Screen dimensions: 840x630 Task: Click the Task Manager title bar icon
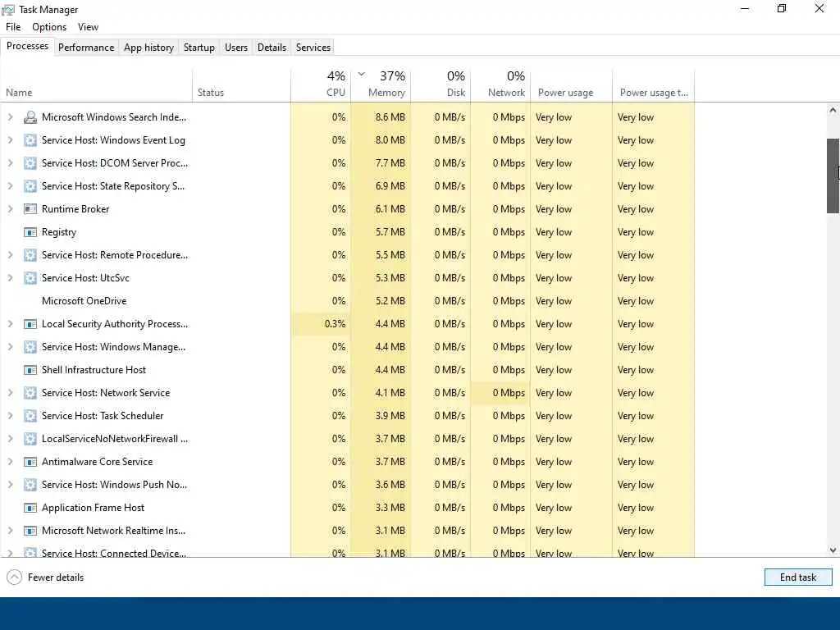8,10
